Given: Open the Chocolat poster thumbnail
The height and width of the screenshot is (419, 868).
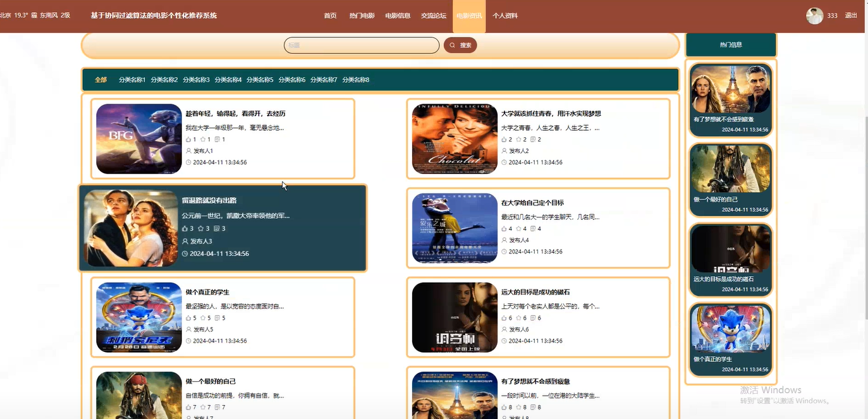Looking at the screenshot, I should [455, 139].
